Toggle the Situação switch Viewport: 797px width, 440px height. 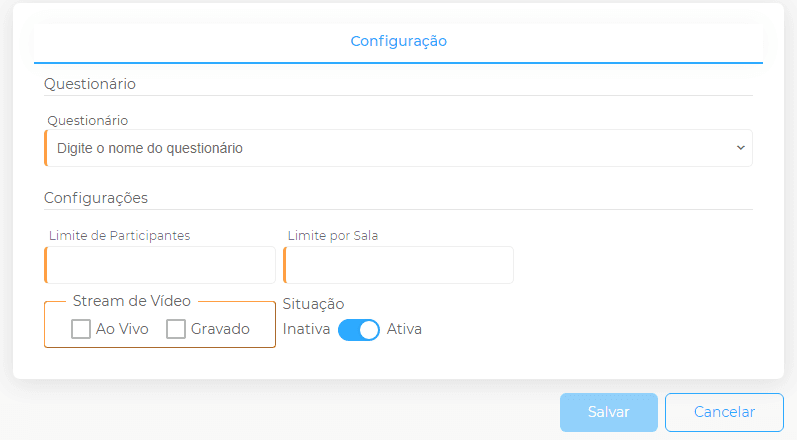pyautogui.click(x=359, y=330)
